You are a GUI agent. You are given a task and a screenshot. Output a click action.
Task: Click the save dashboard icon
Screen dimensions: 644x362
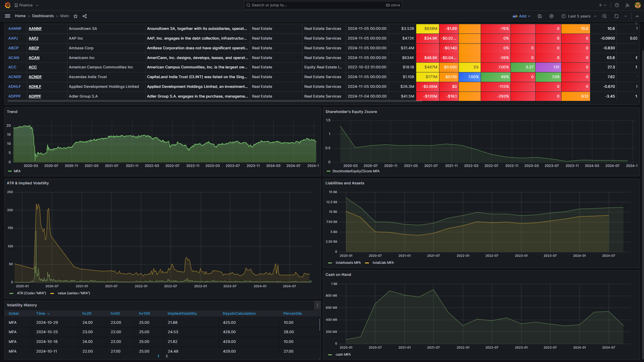540,16
